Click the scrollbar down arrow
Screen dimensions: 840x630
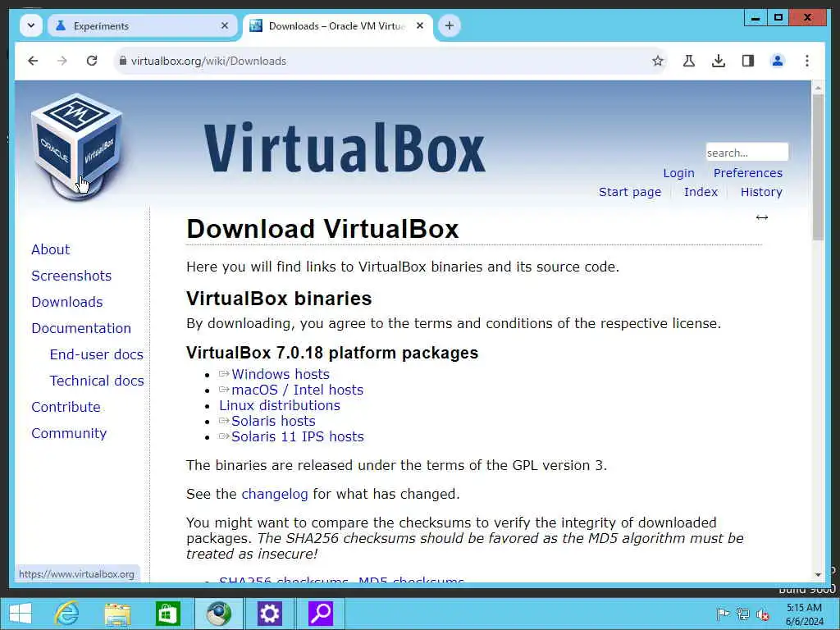(x=818, y=575)
